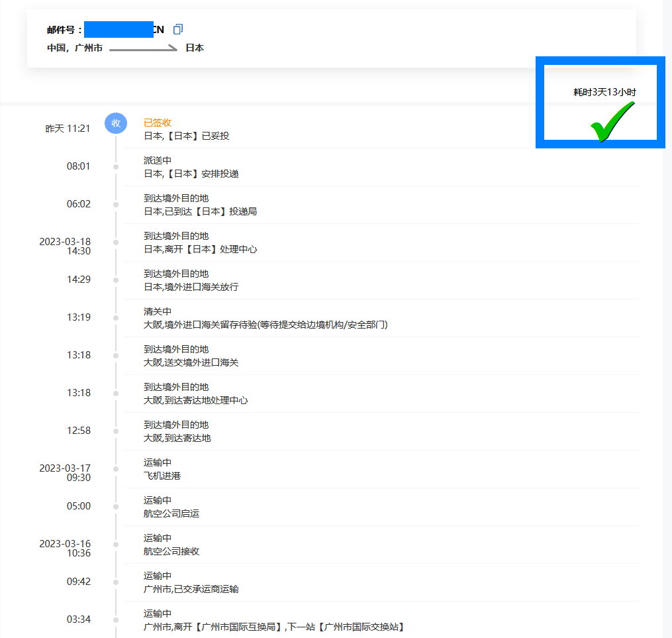Click the destination label 日本
Screen dimensions: 672x638
pos(193,48)
